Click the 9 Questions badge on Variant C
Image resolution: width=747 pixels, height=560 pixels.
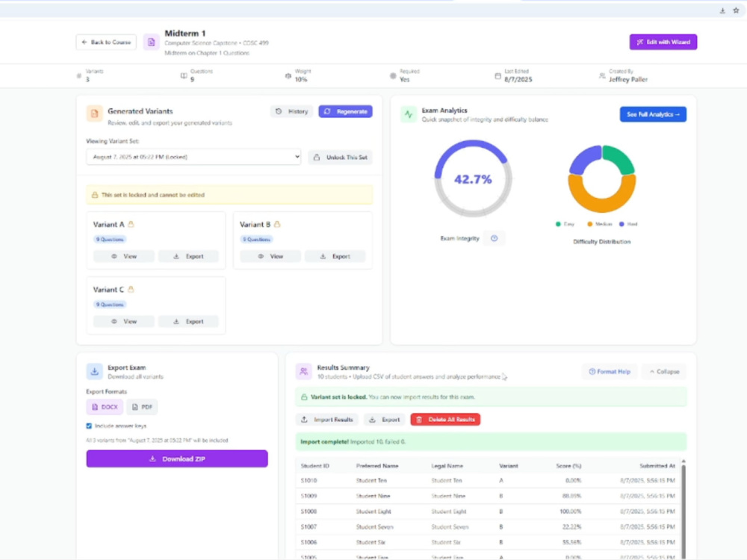coord(110,305)
